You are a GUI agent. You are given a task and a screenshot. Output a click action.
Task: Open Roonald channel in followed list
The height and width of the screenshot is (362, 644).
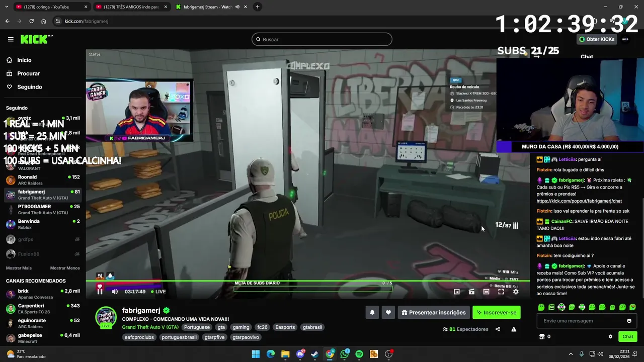click(43, 180)
